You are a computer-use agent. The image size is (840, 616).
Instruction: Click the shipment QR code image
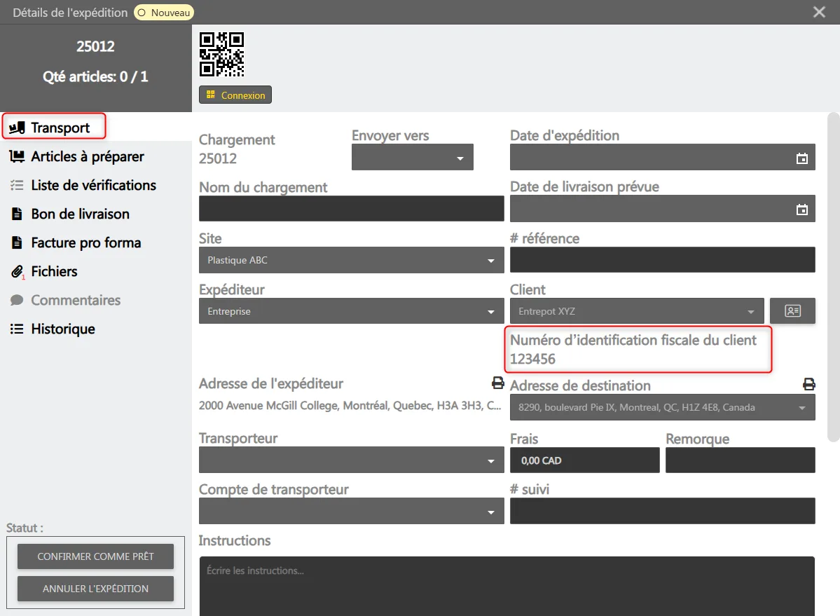(221, 54)
